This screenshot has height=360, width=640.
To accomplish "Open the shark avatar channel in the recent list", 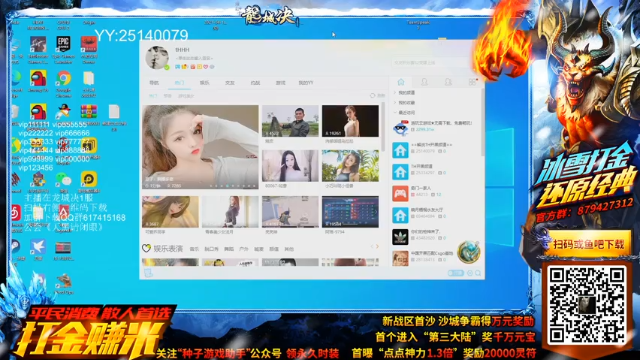I will pos(400,128).
